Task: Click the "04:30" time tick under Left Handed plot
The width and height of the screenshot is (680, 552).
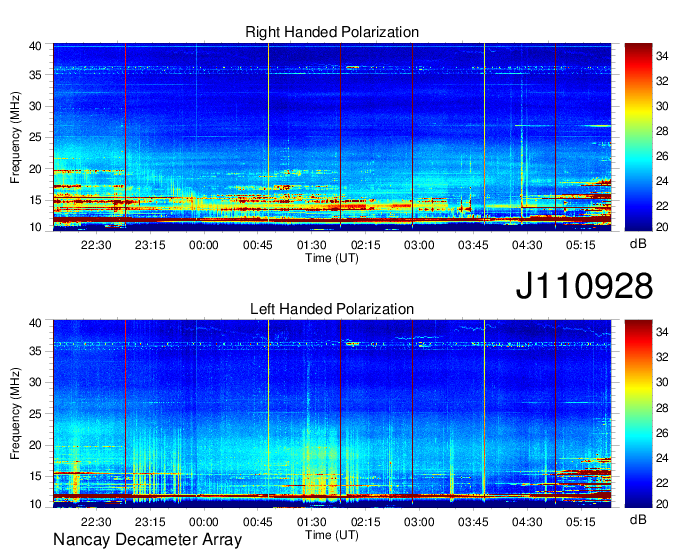Action: tap(527, 522)
